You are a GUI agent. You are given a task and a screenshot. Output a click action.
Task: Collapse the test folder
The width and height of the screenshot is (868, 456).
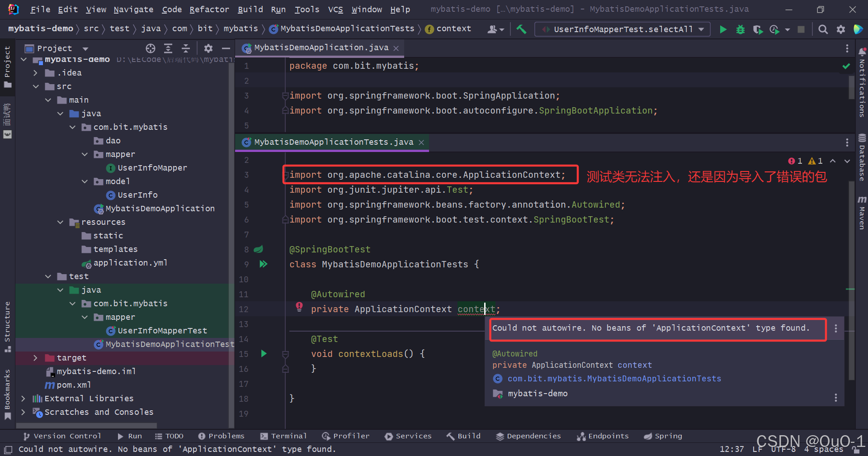[48, 276]
